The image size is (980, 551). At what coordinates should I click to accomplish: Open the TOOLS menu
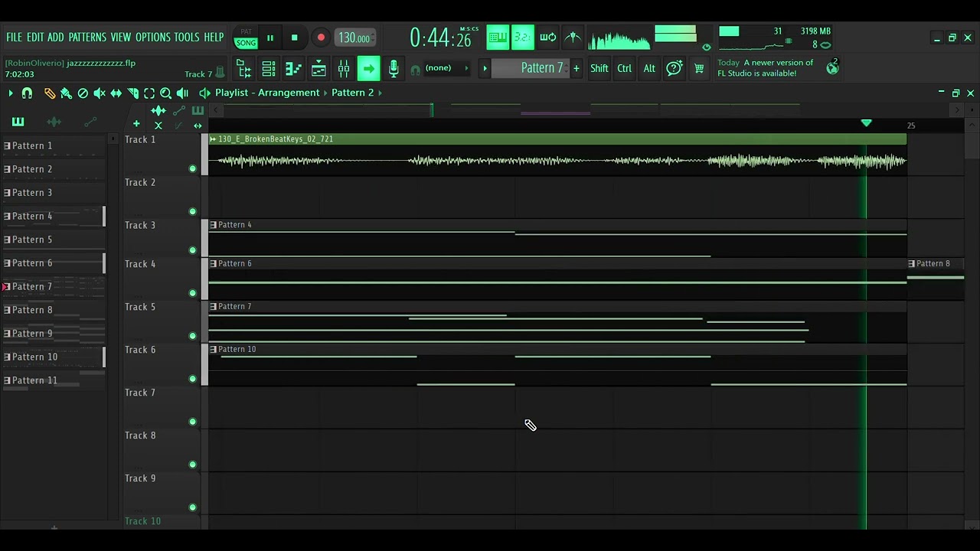coord(186,37)
